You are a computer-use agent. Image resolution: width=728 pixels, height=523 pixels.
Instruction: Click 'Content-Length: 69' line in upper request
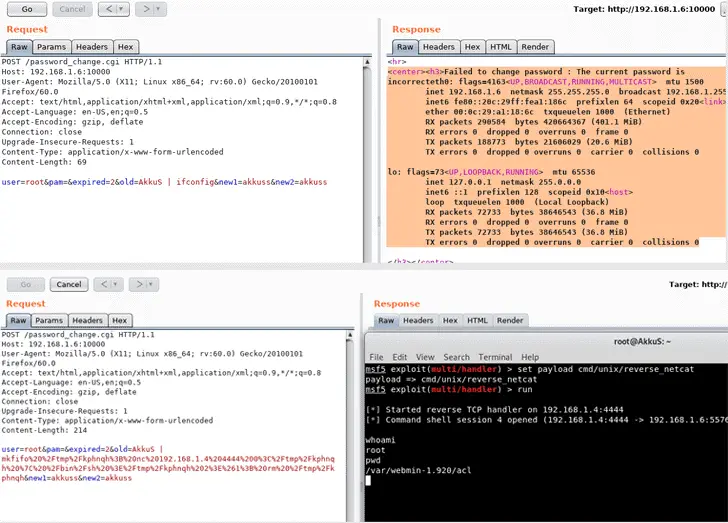(x=44, y=162)
